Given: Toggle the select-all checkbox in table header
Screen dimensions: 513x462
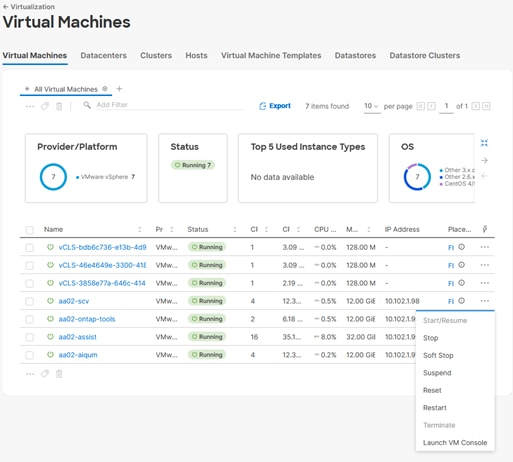Looking at the screenshot, I should point(30,230).
